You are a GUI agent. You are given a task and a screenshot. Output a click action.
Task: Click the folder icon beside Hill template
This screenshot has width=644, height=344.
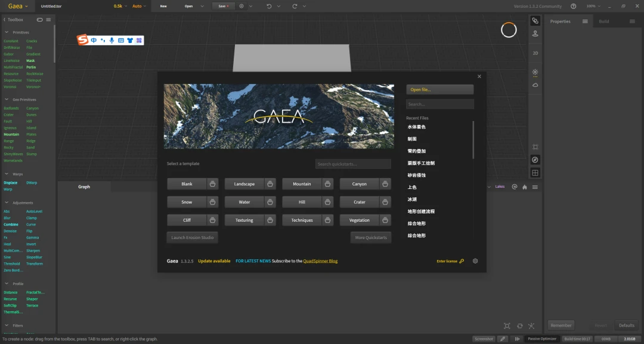327,202
